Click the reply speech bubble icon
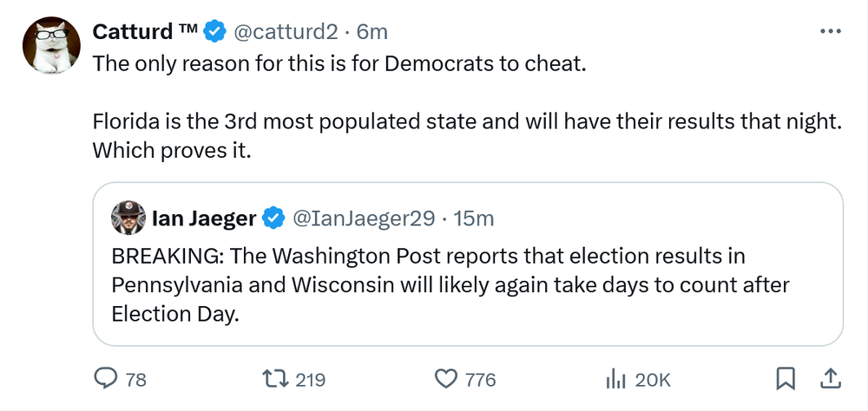Screen dimensions: 868x411 pos(106,378)
